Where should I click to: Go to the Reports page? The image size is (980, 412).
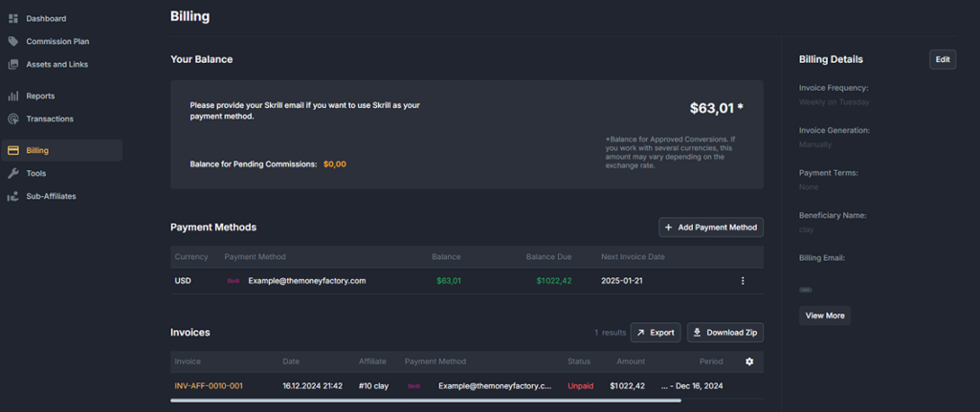pos(40,96)
